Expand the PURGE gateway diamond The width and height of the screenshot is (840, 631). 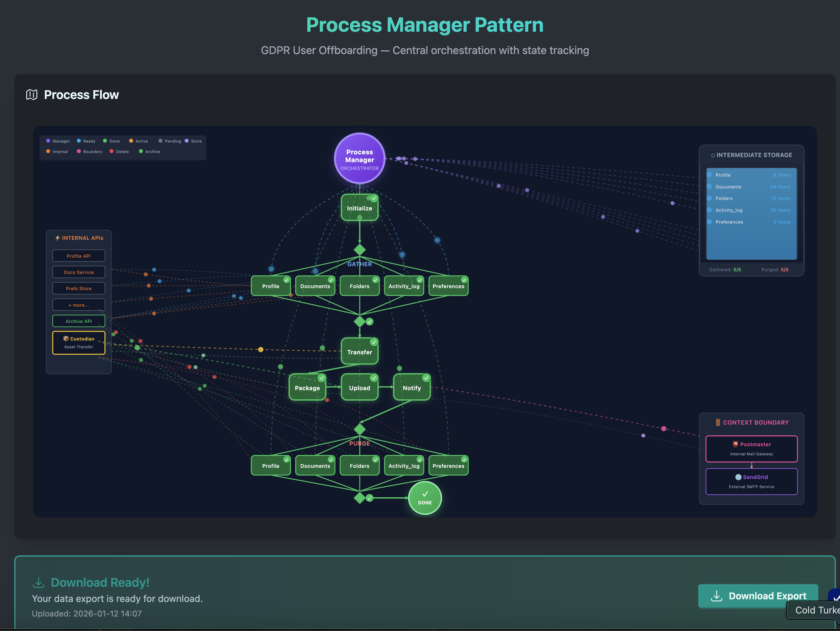359,429
